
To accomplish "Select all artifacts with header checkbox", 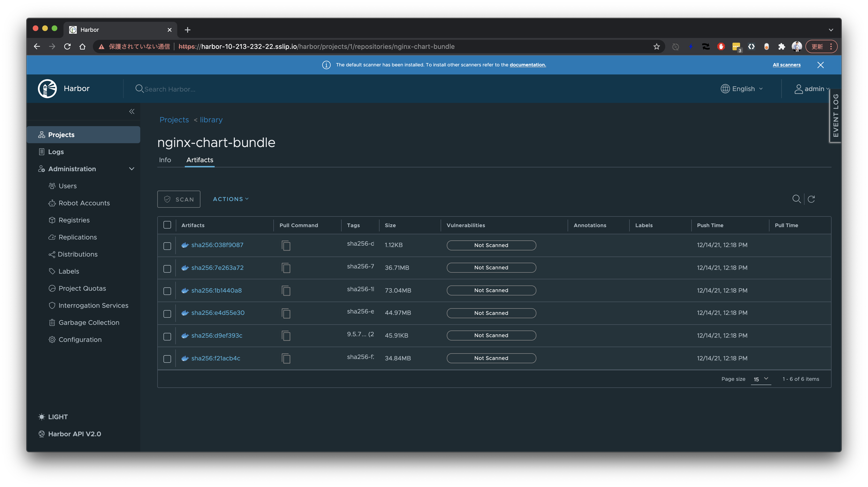I will (x=167, y=225).
